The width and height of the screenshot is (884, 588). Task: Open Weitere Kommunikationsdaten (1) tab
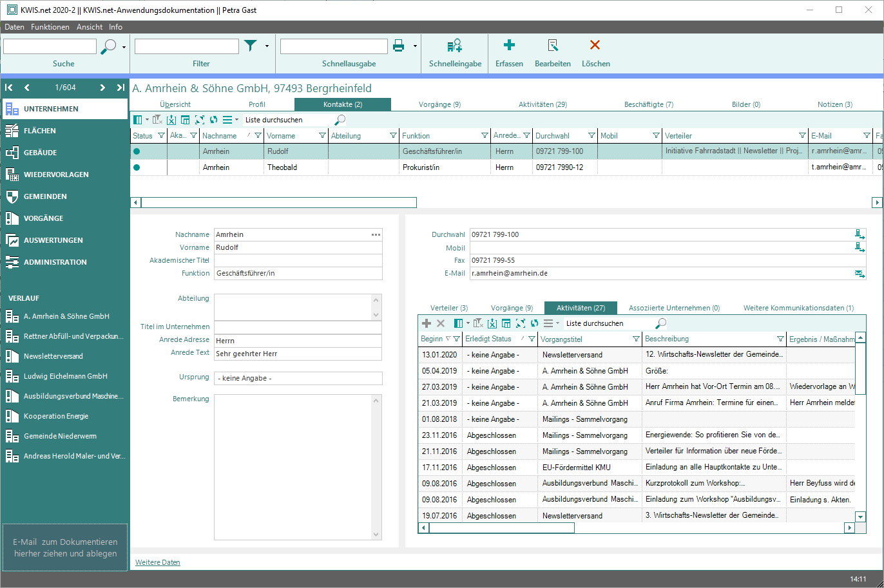point(798,308)
